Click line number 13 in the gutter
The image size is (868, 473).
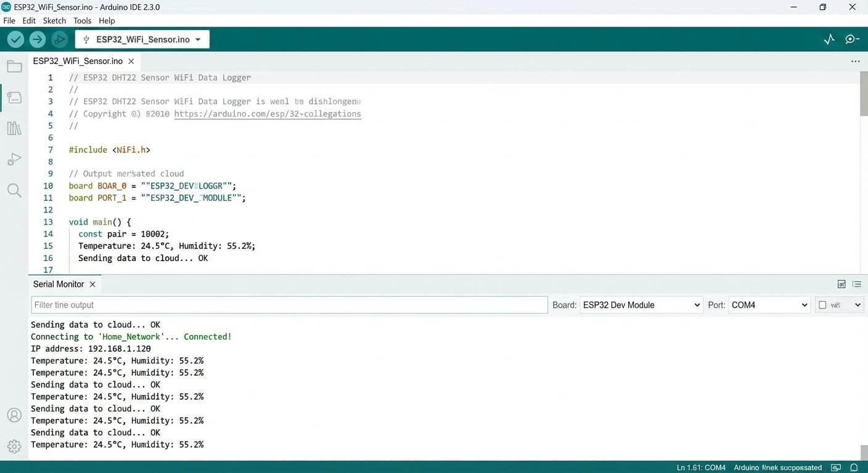point(48,222)
